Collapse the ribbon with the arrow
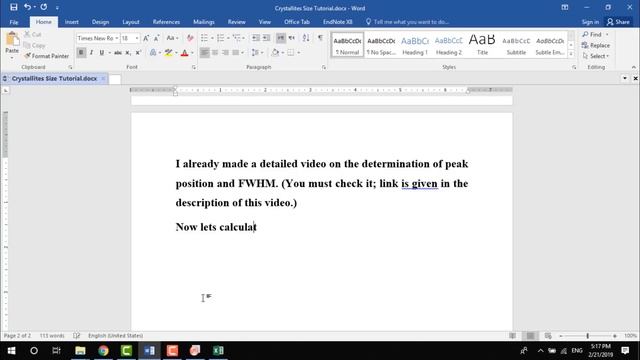Screen dimensions: 640x360 [x=633, y=67]
